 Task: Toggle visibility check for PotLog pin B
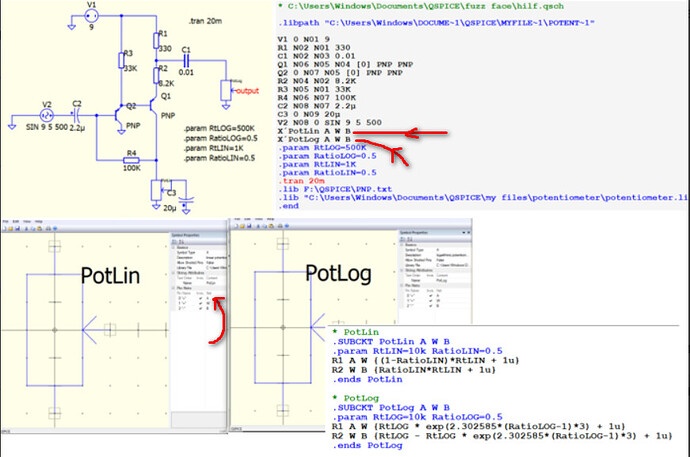tap(431, 306)
